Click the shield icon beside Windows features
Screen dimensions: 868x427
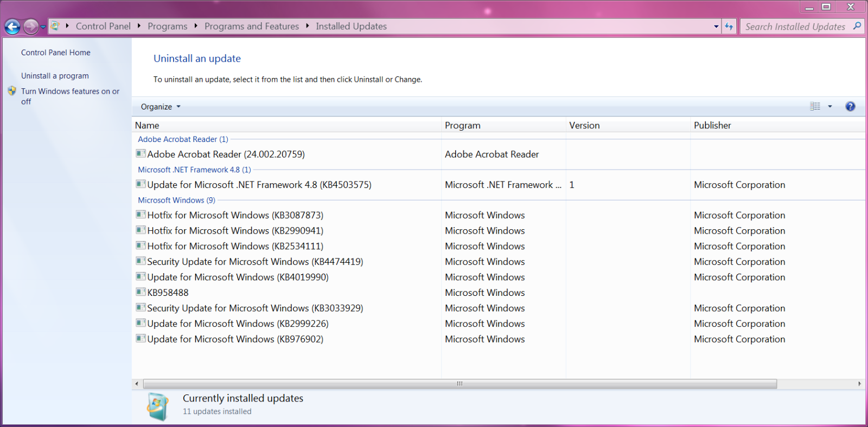(12, 91)
